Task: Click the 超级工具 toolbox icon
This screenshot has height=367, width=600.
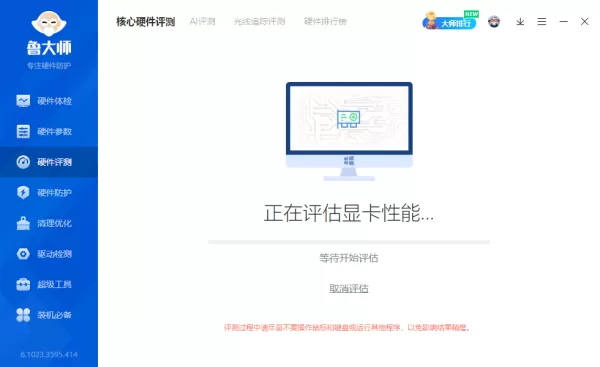Action: point(23,284)
